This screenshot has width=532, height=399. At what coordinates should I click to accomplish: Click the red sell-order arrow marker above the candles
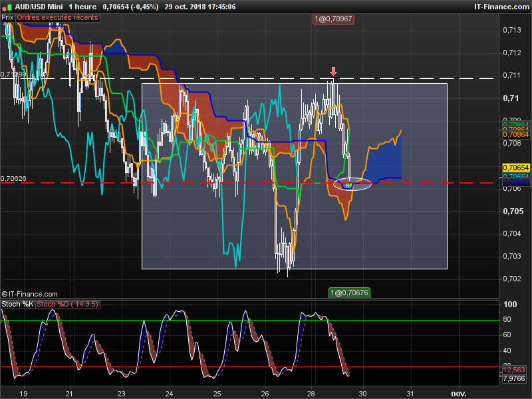pos(334,71)
